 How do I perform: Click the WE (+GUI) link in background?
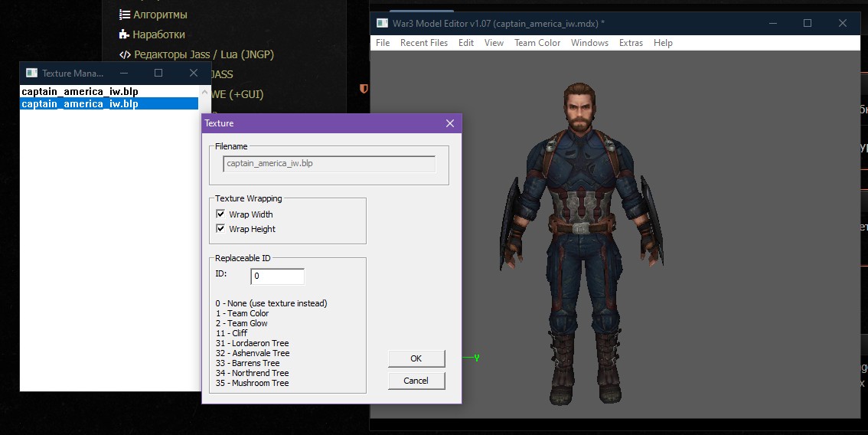237,94
